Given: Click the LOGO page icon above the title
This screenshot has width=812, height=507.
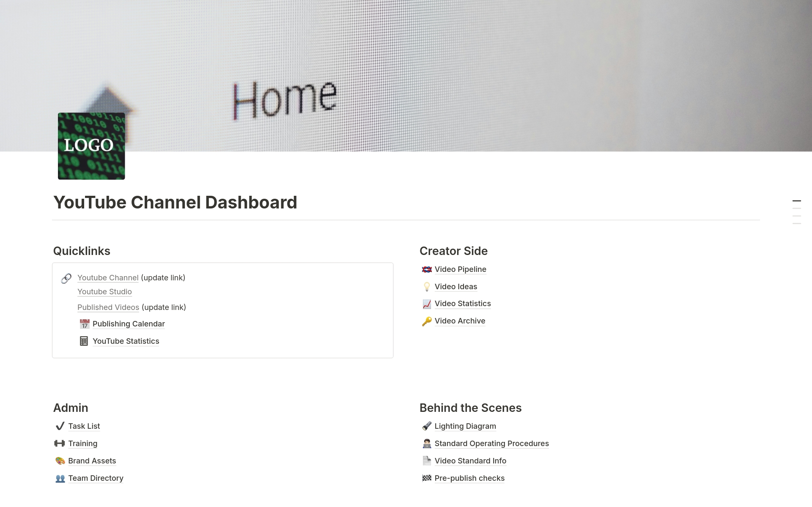Looking at the screenshot, I should pos(91,146).
